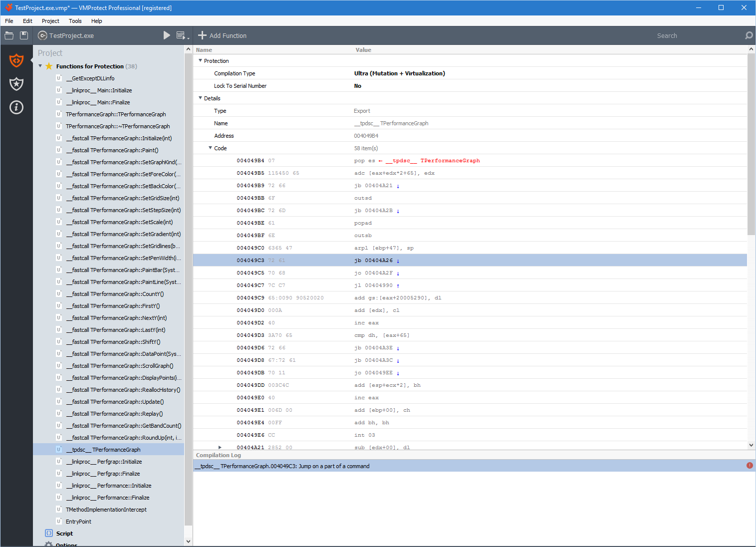This screenshot has width=756, height=547.
Task: Click icon beside TMethodImplementationIntercept
Action: point(59,510)
